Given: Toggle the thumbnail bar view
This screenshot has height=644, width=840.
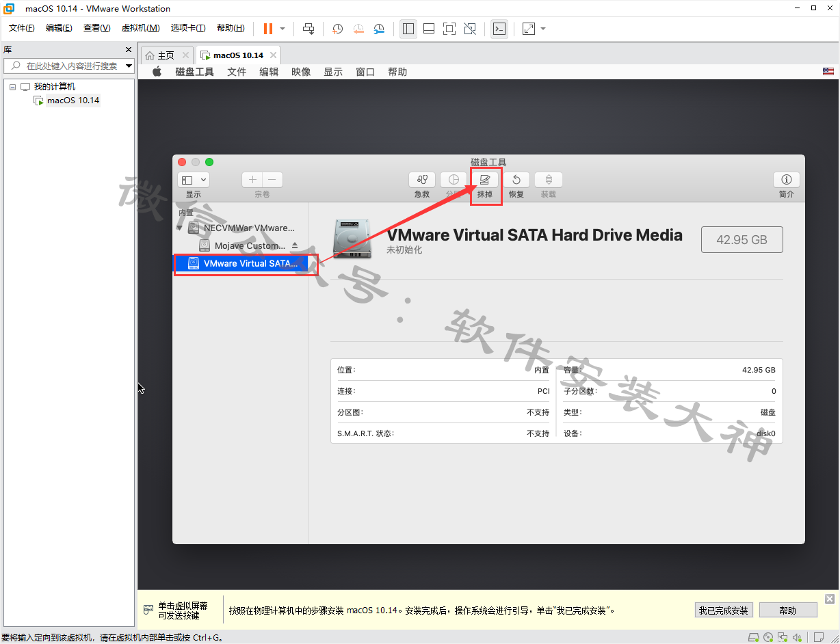Looking at the screenshot, I should (429, 29).
